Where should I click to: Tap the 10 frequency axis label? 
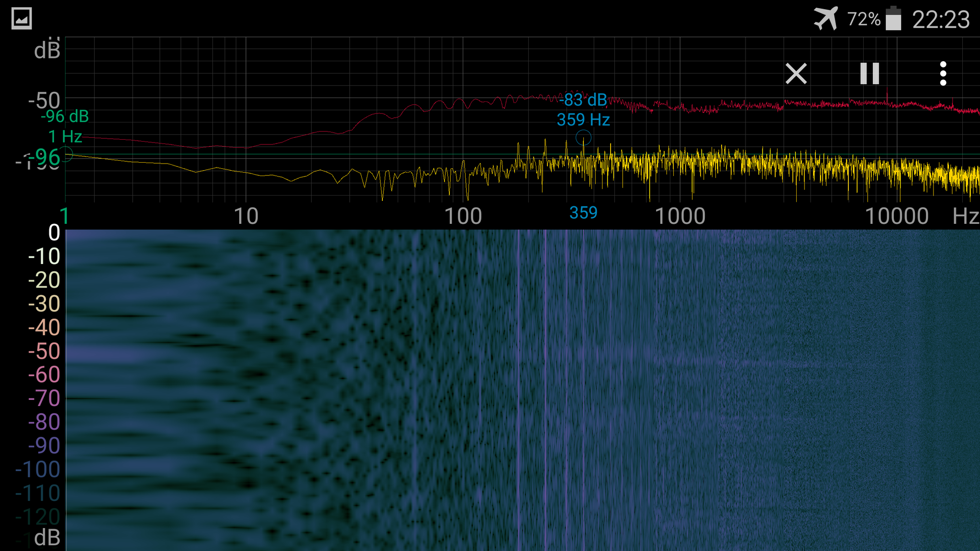tap(246, 216)
